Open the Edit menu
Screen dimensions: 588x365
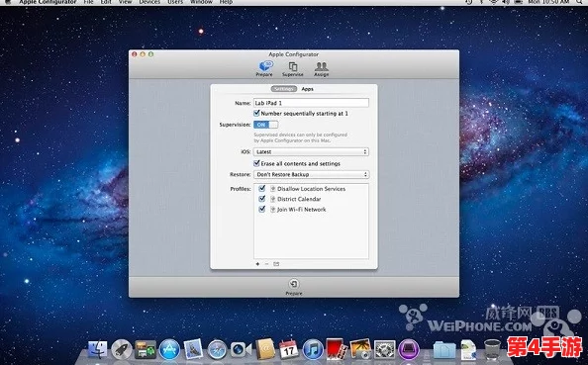click(x=106, y=2)
